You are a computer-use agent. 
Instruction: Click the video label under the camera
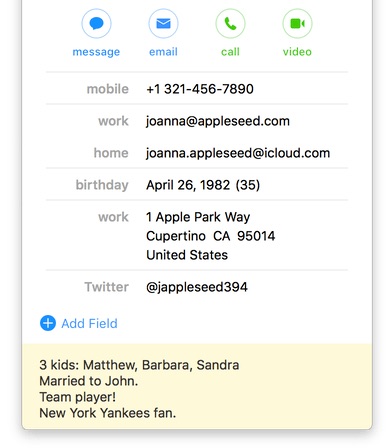click(x=297, y=52)
